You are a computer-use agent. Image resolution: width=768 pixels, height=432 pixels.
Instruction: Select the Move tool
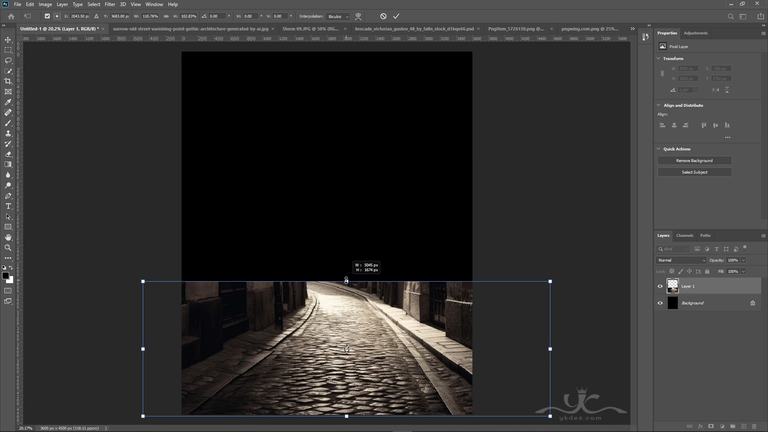[8, 40]
